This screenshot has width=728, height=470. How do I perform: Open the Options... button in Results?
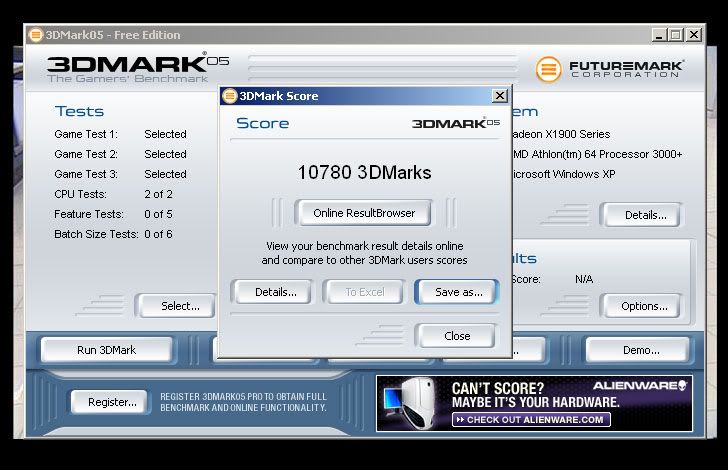(644, 306)
